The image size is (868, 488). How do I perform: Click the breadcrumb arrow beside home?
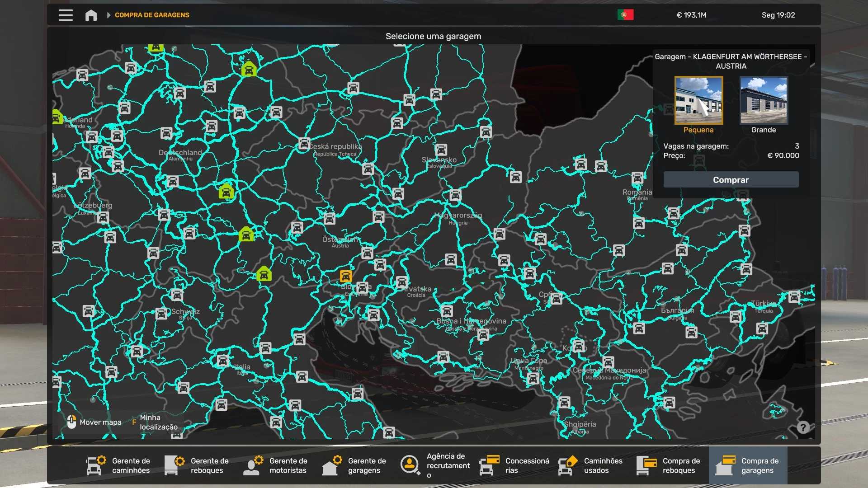(108, 15)
